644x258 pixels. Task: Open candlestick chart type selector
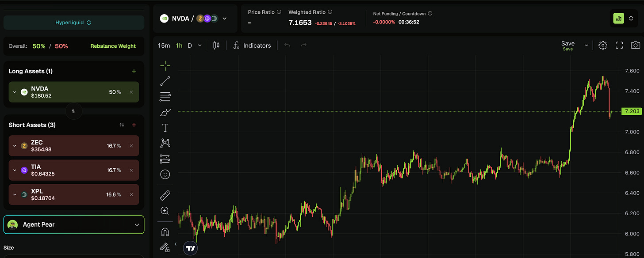(x=216, y=45)
